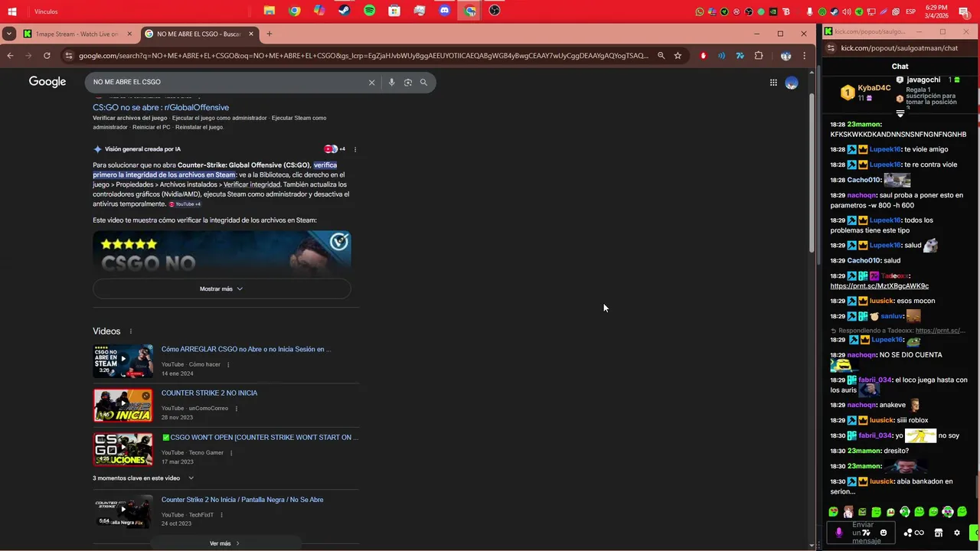The image size is (980, 551).
Task: Launch Steam from the taskbar
Action: click(345, 11)
